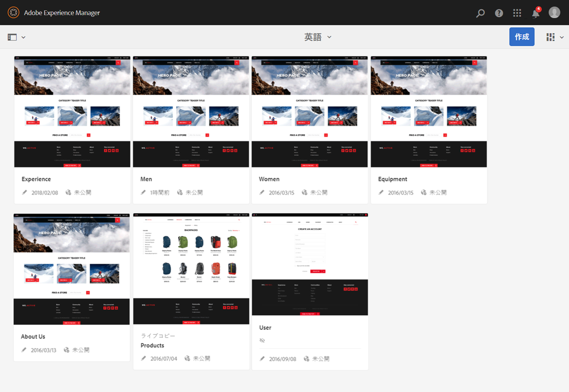Click the publish globe icon on Men card
Viewport: 569px width, 392px height.
pyautogui.click(x=179, y=193)
